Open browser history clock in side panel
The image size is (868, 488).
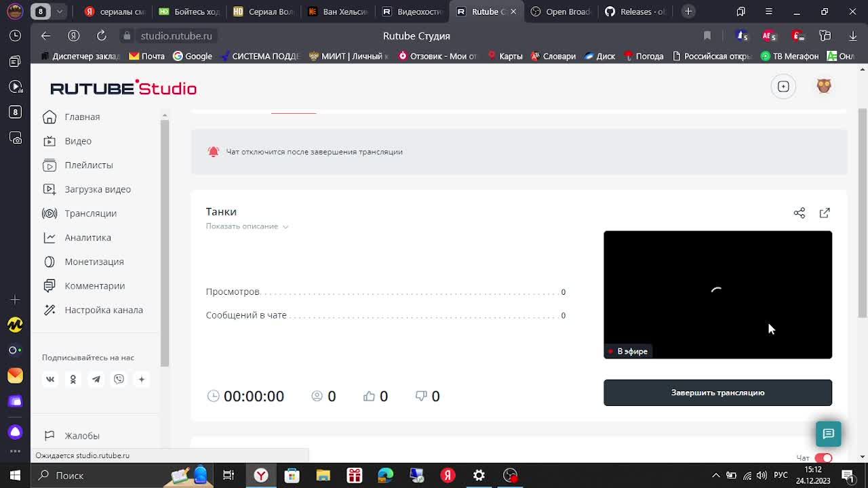[x=15, y=36]
